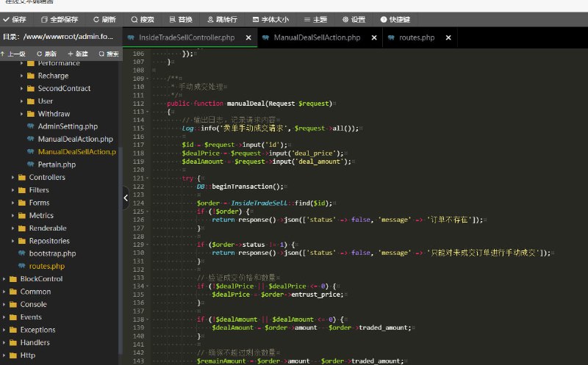Click the Http folder label
Viewport: 588px width, 365px height.
click(28, 355)
